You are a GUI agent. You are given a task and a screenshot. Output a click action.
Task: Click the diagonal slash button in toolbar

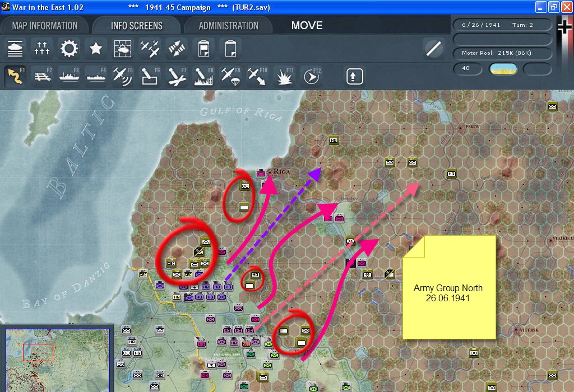click(434, 49)
